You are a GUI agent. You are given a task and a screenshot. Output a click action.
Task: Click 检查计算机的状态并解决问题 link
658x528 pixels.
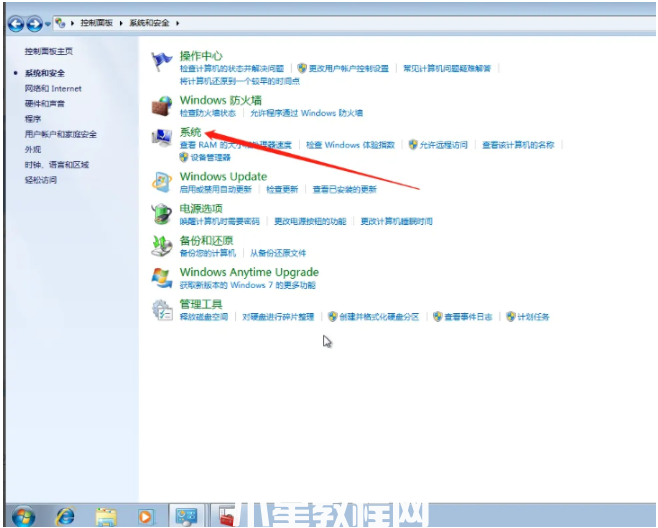(x=232, y=68)
